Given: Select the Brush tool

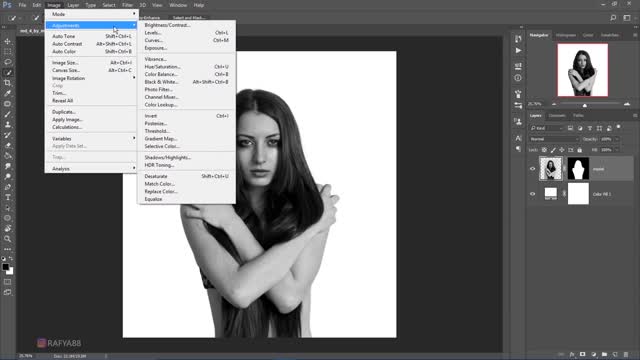Looking at the screenshot, I should [7, 114].
